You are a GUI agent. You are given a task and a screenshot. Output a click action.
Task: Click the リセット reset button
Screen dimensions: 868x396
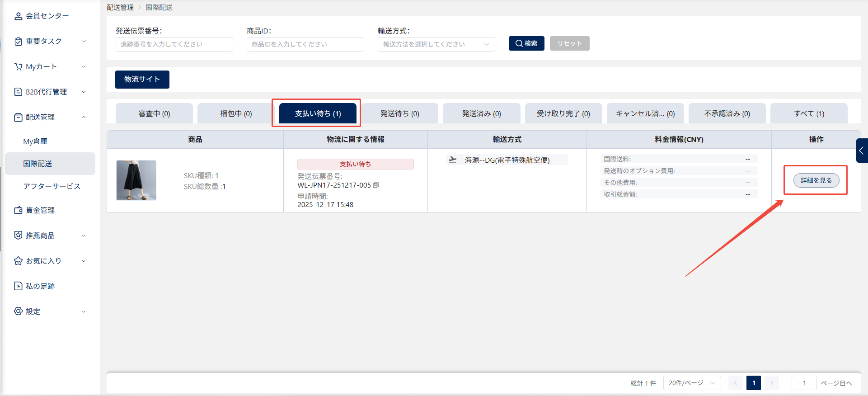(569, 43)
